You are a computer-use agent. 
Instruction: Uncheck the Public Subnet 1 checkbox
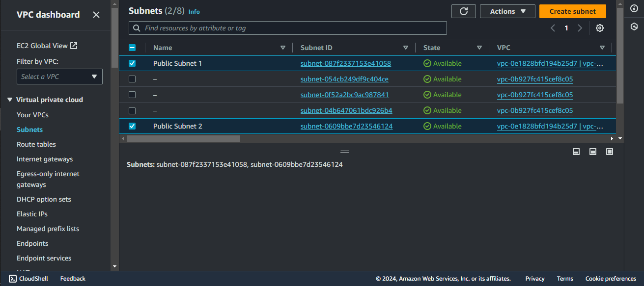coord(132,63)
